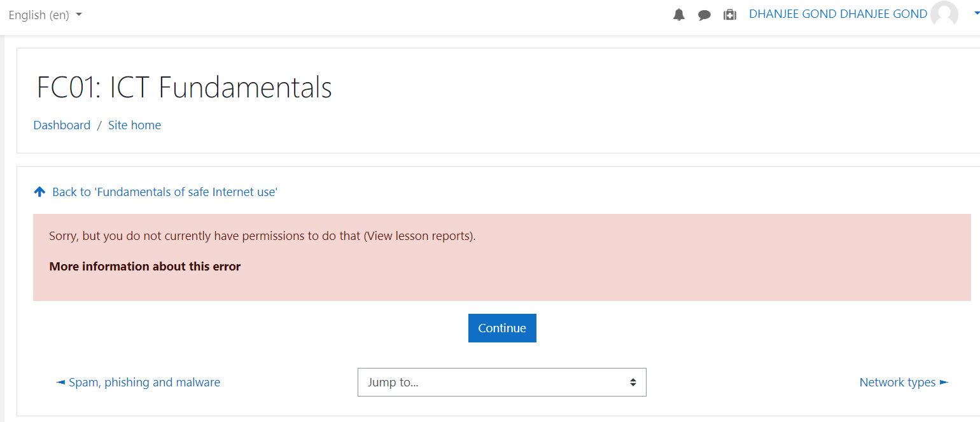This screenshot has height=422, width=980.
Task: Click the FC01: ICT Fundamentals course heading
Action: [x=184, y=87]
